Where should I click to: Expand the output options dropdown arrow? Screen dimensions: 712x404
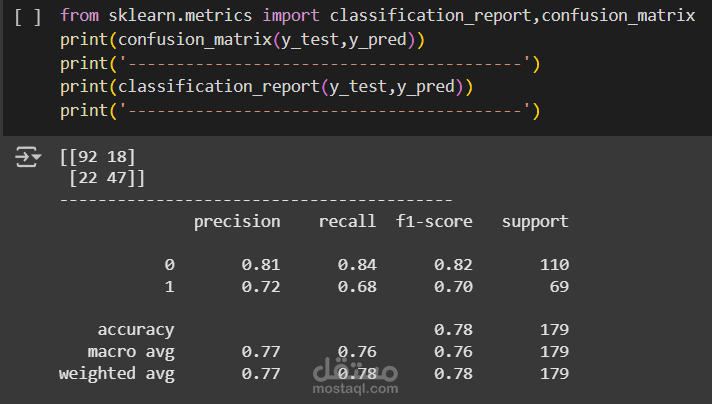click(37, 157)
